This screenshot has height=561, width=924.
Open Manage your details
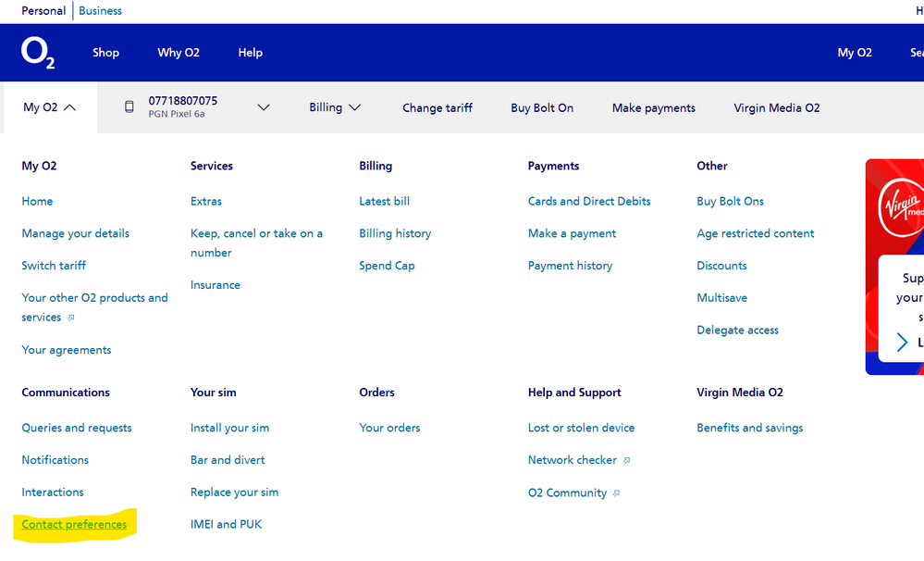(x=76, y=233)
